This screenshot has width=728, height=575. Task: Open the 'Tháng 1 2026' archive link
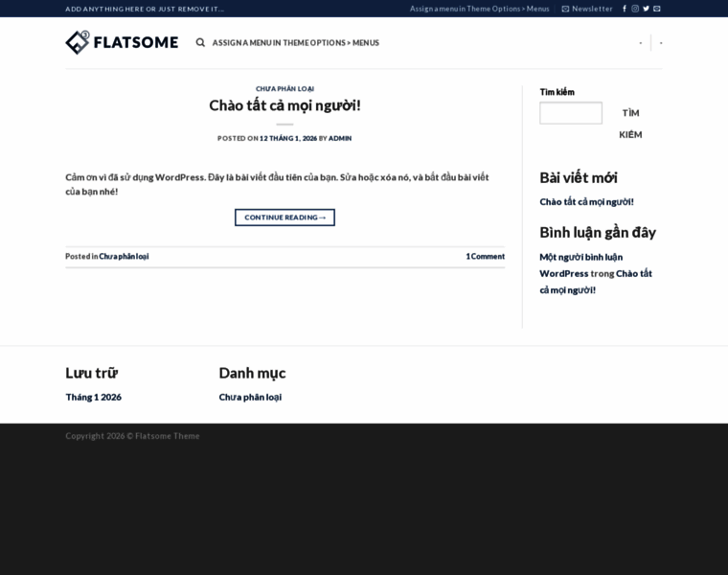coord(93,397)
